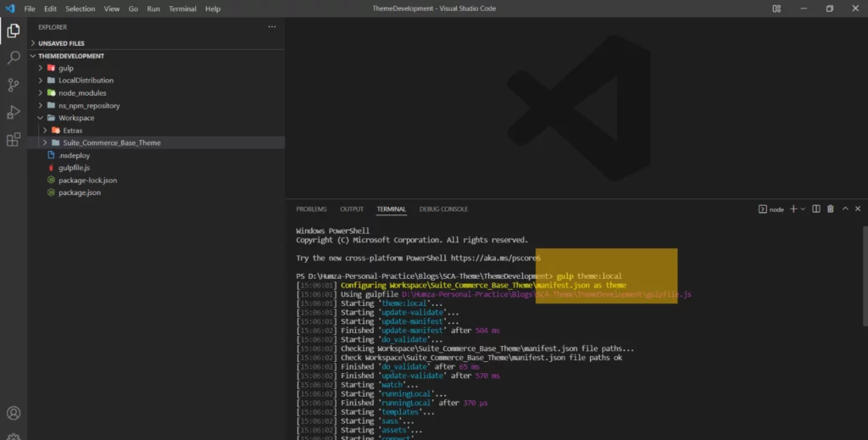868x440 pixels.
Task: Switch to the DEBUG CONSOLE tab
Action: [443, 209]
